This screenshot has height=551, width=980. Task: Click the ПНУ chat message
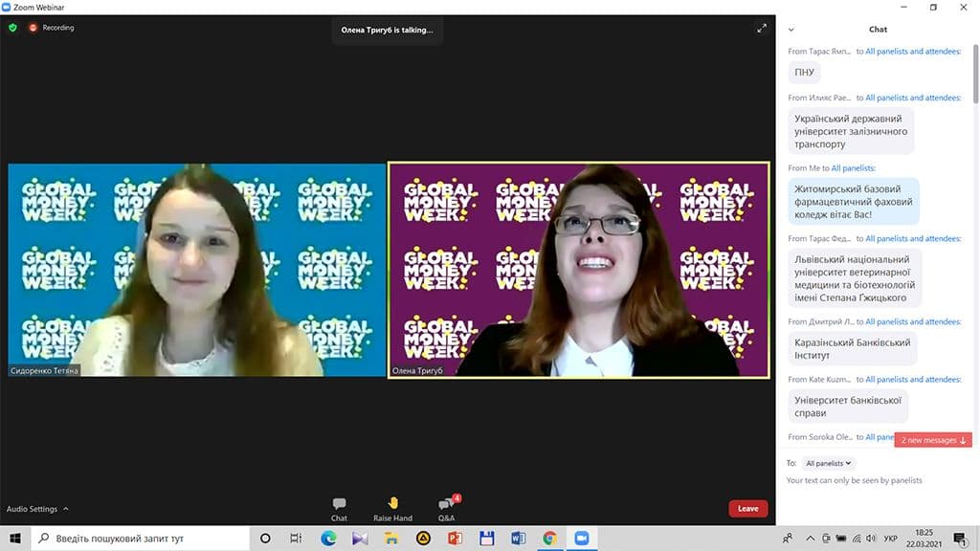804,73
